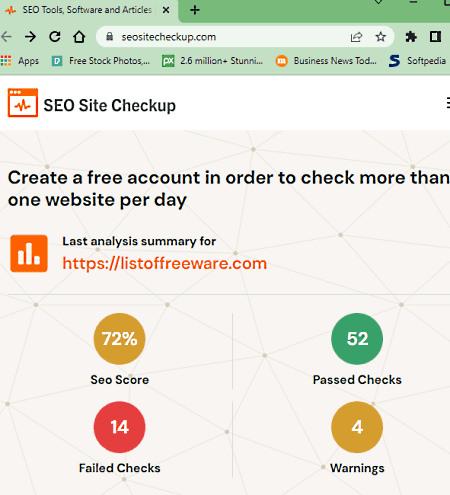Screen dimensions: 450x495
Task: Open the hamburger menu on the site header
Action: click(447, 103)
